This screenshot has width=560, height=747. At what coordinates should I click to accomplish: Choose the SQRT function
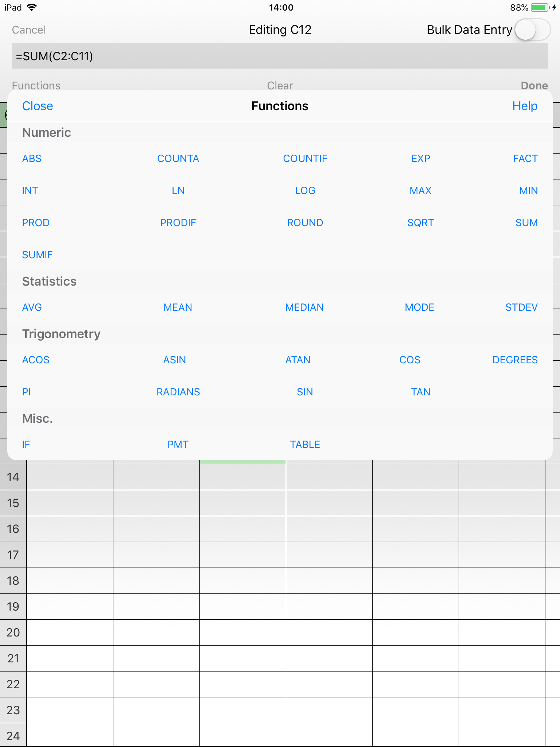[x=421, y=223]
